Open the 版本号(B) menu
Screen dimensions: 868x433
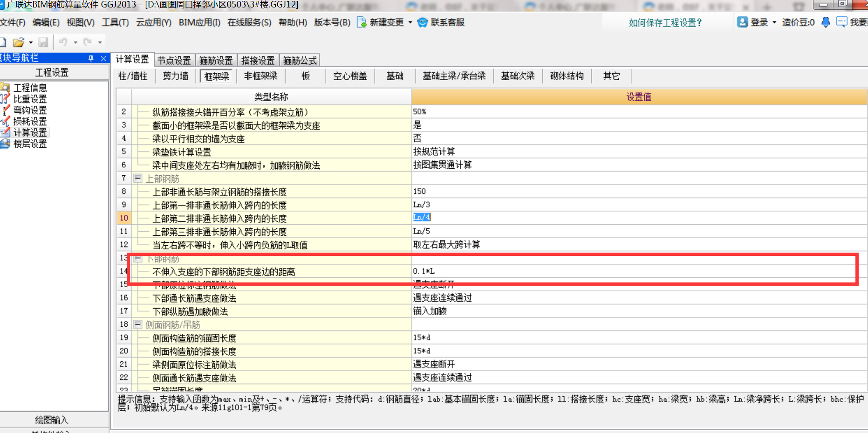click(332, 22)
